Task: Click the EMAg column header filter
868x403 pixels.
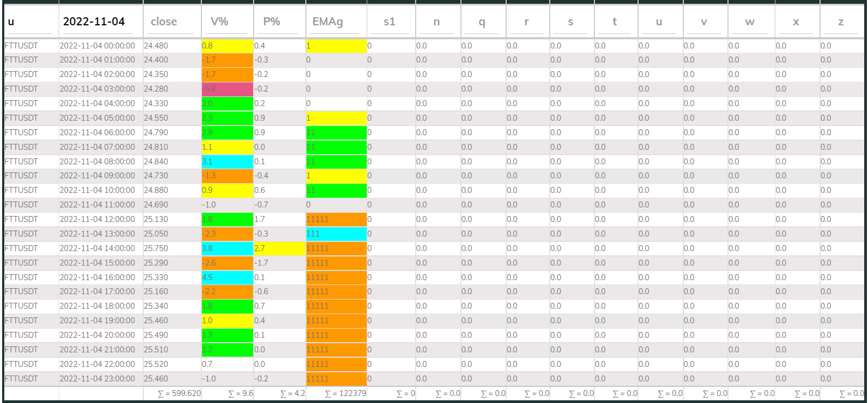Action: (335, 22)
